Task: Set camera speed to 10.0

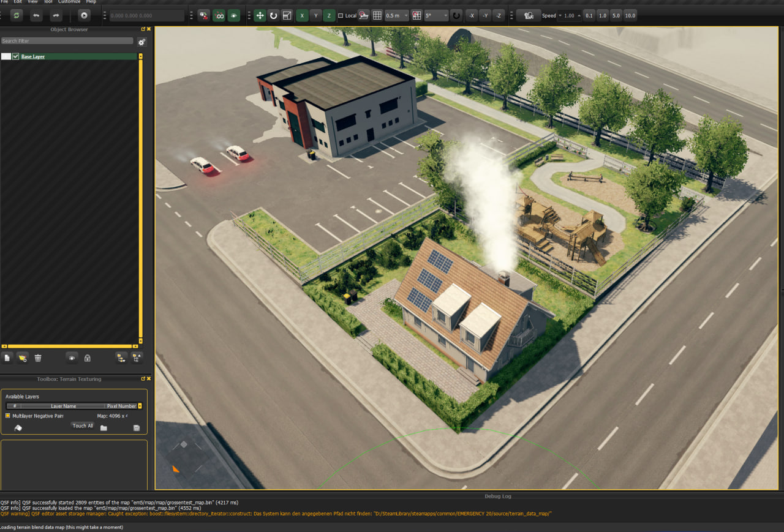Action: coord(630,15)
